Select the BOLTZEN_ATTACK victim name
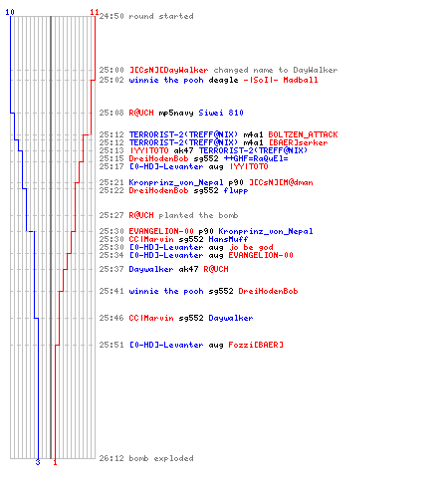 coord(303,134)
